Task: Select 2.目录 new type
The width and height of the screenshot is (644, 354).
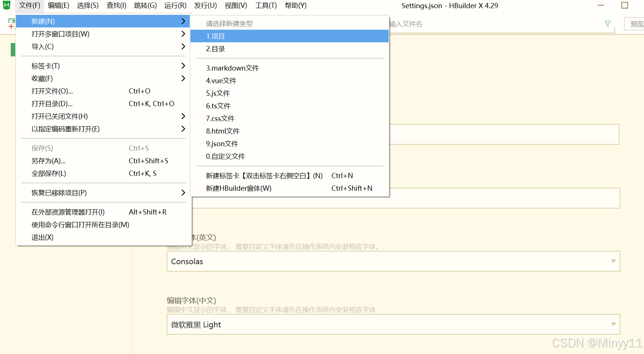Action: click(290, 49)
